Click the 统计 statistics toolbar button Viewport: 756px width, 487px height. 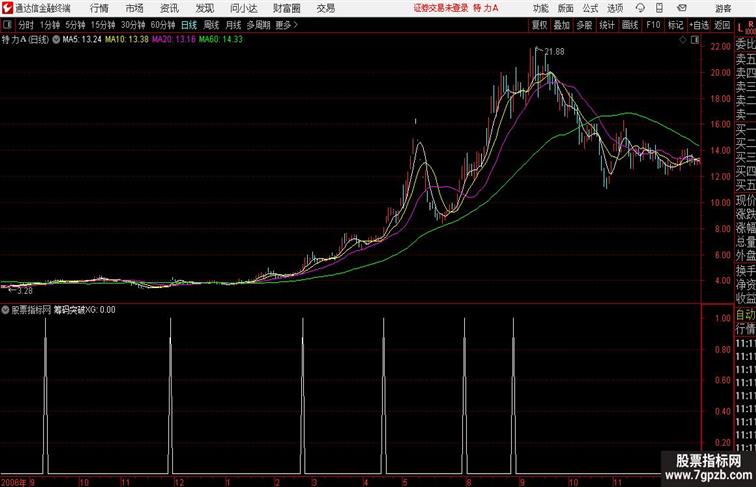tap(607, 25)
